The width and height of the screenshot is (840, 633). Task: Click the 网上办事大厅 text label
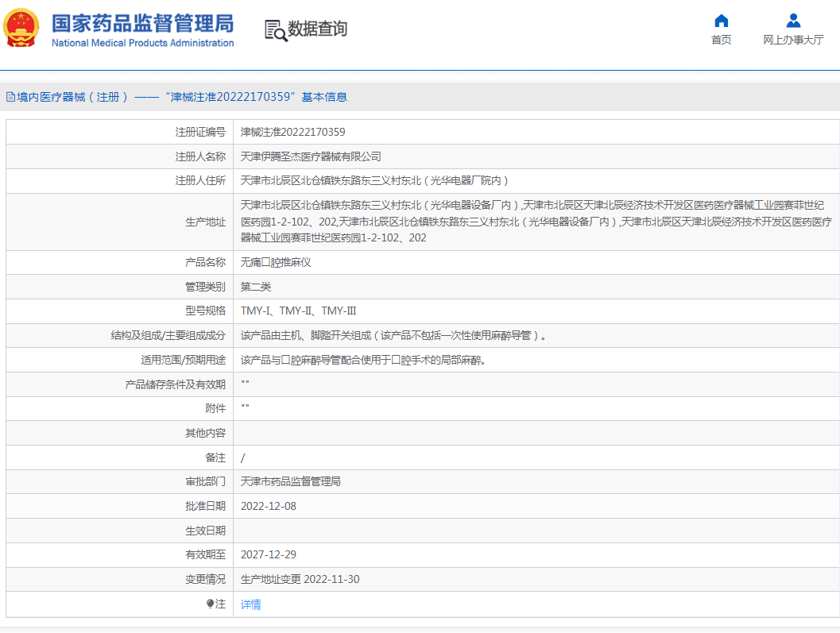(793, 41)
